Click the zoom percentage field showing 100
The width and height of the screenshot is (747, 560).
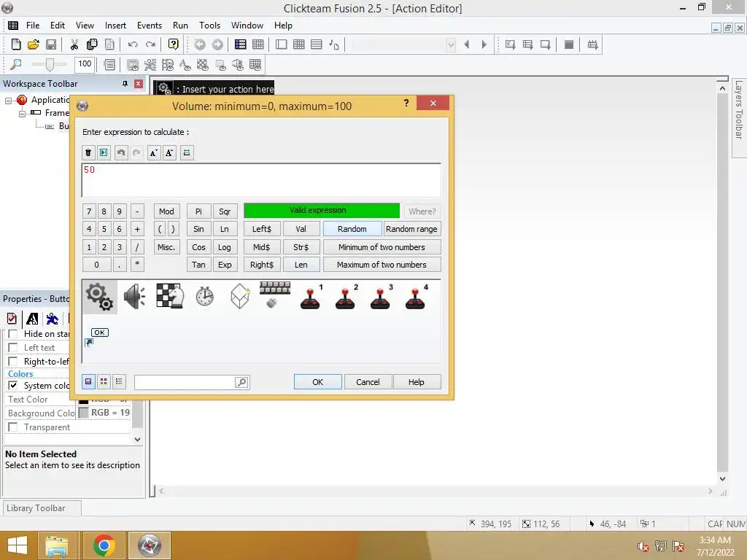tap(85, 64)
